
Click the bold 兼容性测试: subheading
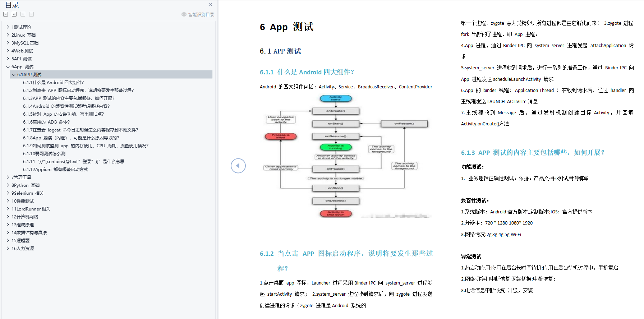coord(475,200)
